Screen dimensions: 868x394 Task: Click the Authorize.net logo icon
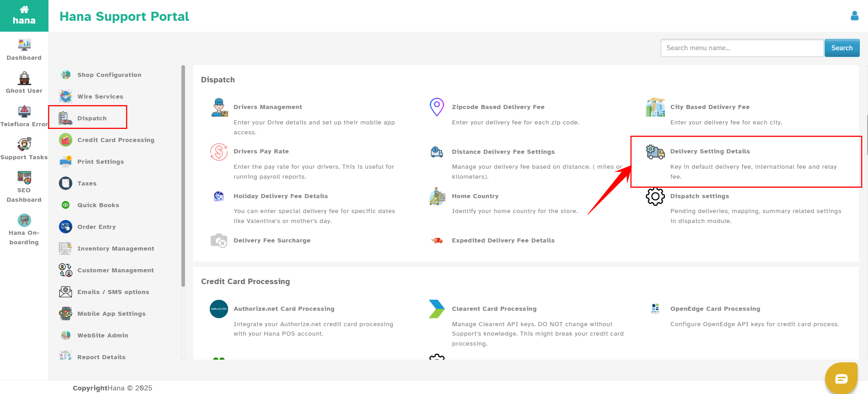tap(219, 309)
